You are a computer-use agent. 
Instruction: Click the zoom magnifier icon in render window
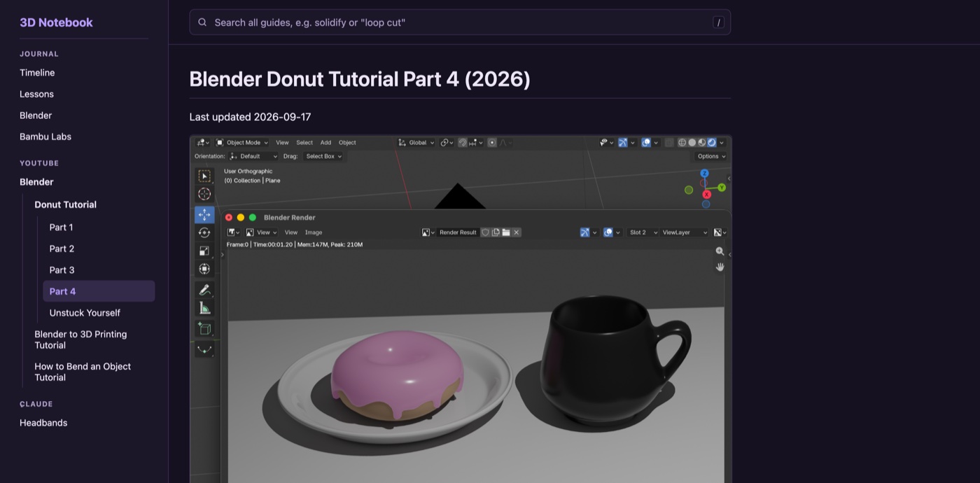click(x=720, y=251)
